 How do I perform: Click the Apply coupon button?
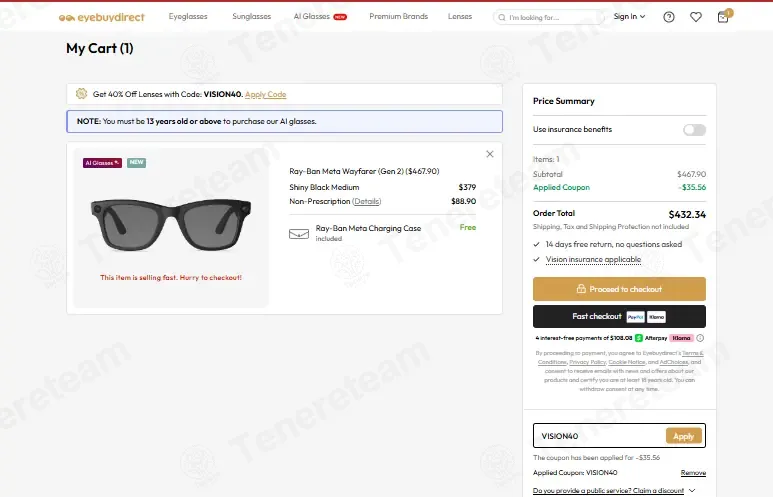tap(683, 436)
